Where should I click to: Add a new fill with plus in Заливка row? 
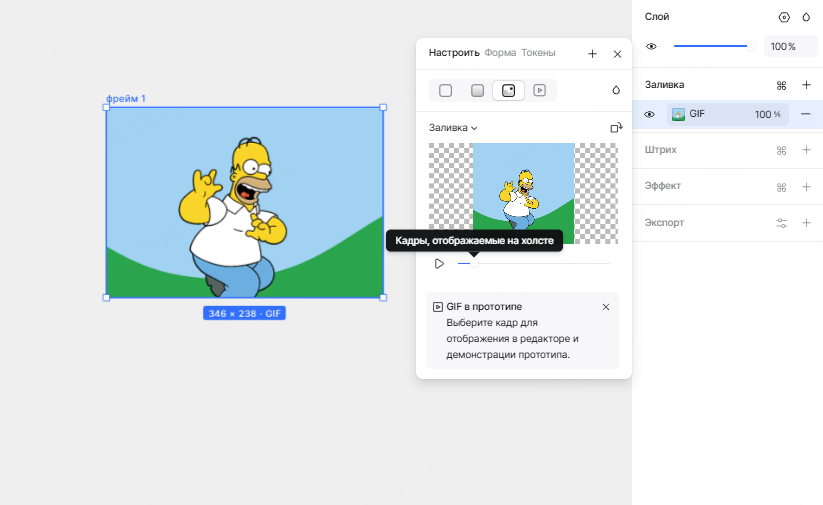(x=806, y=85)
